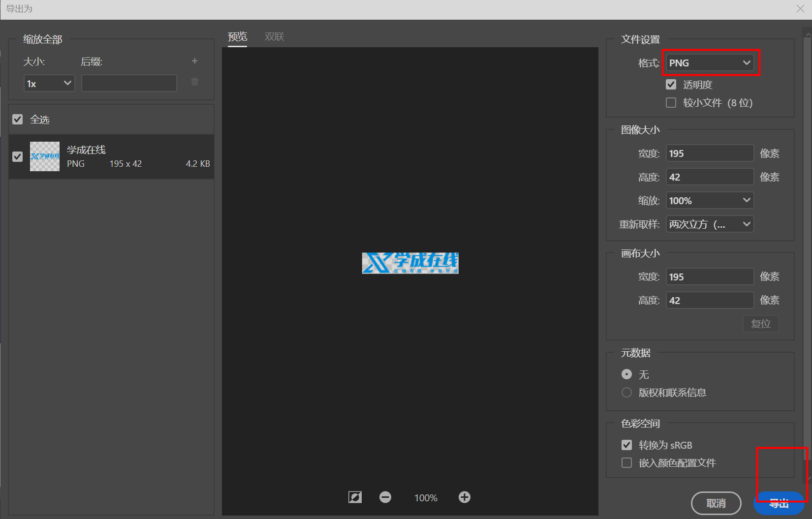Image resolution: width=812 pixels, height=519 pixels.
Task: Click the logo image in preview
Action: tap(410, 263)
